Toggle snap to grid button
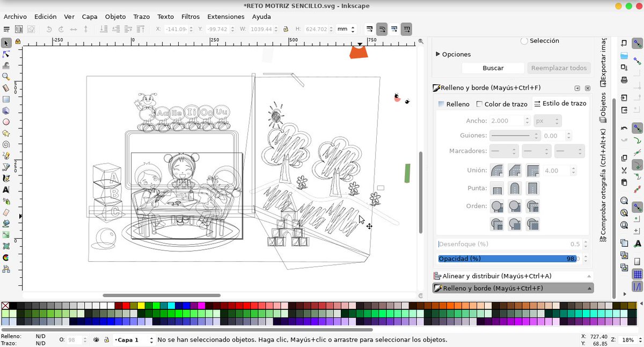The height and width of the screenshot is (347, 644). point(638,275)
